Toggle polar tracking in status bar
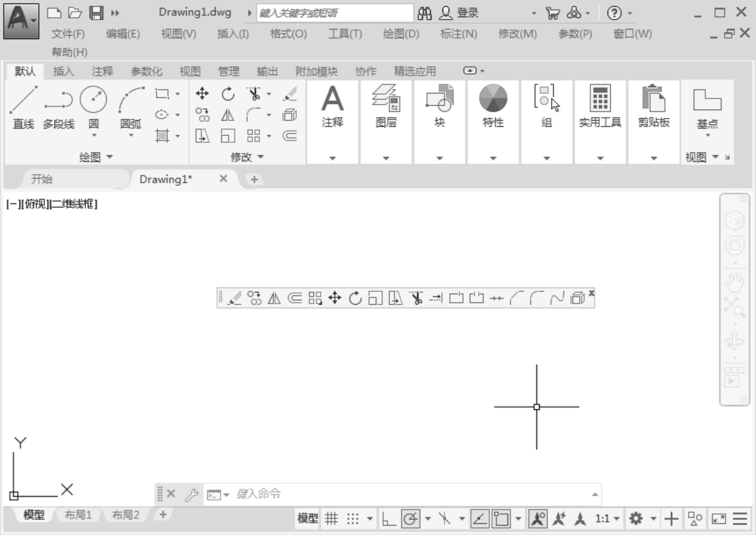Screen dimensions: 756x535 411,519
